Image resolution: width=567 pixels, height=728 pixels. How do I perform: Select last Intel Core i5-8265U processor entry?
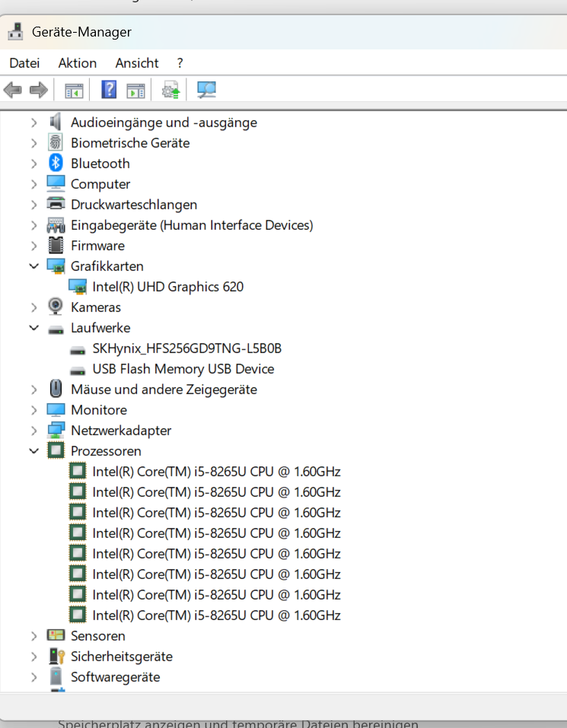pyautogui.click(x=216, y=615)
